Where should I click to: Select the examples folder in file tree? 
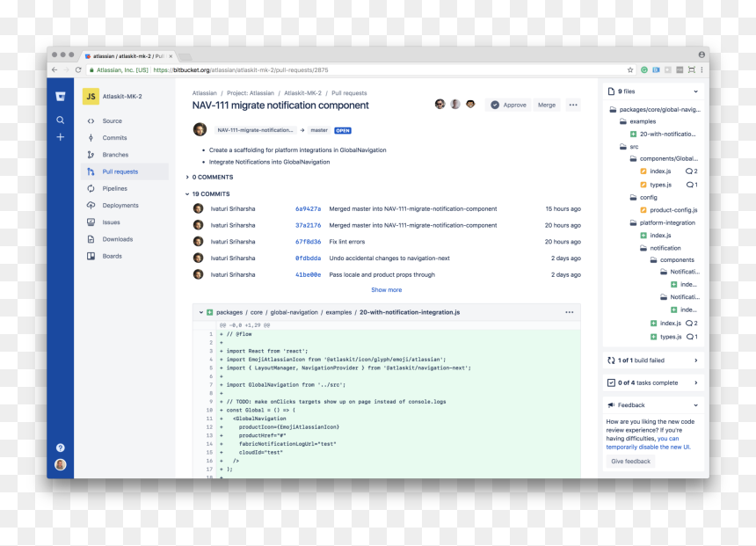click(x=638, y=121)
